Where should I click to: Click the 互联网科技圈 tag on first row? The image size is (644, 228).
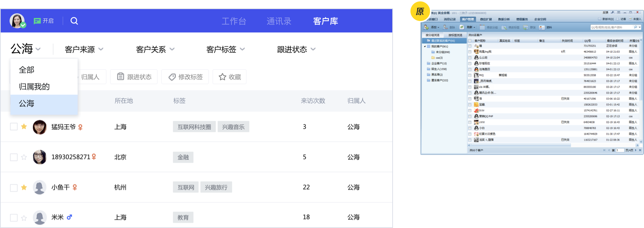[x=194, y=127]
